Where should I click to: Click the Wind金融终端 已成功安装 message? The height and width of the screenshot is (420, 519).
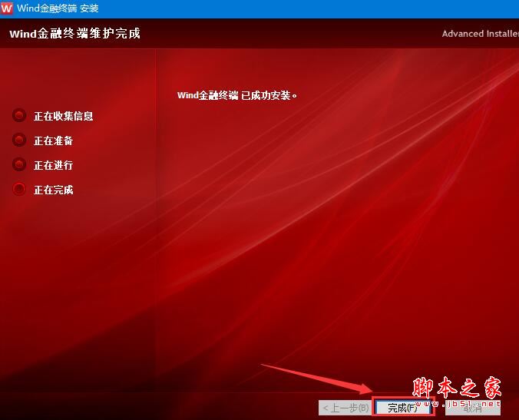point(237,95)
